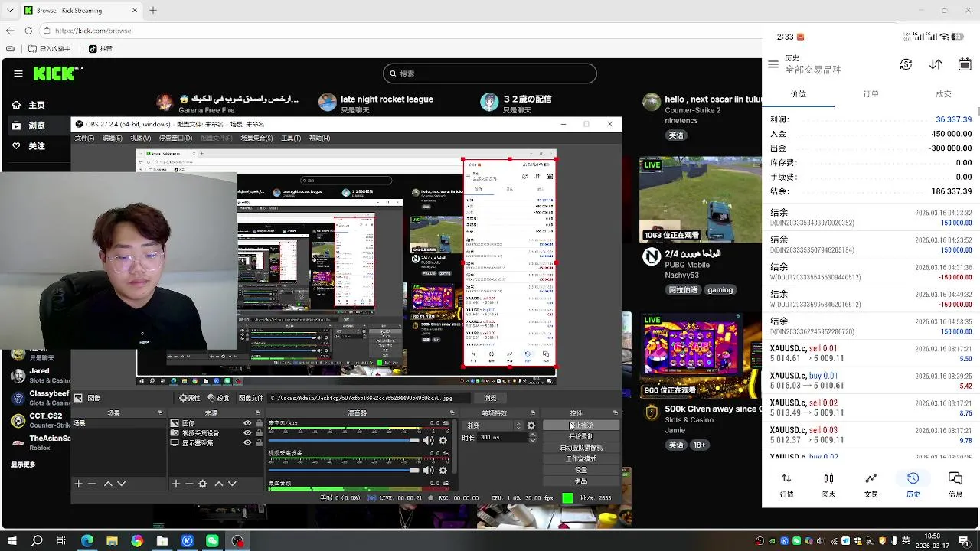Pop out the 来源 sources dock

point(257,413)
